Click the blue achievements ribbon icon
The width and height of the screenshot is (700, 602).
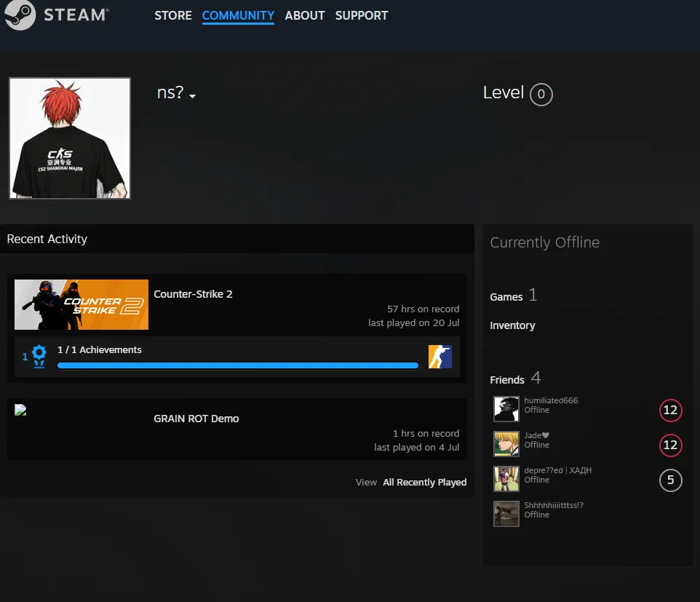click(39, 356)
